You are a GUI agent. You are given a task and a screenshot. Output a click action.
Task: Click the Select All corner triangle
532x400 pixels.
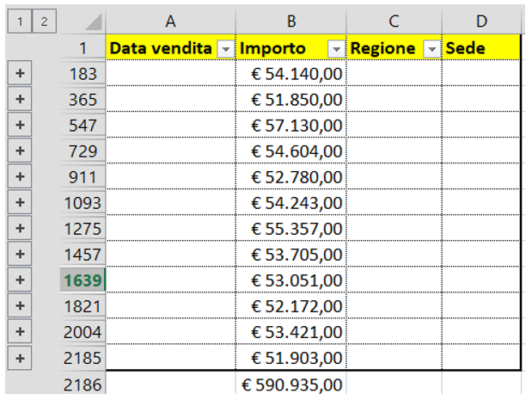(x=93, y=22)
